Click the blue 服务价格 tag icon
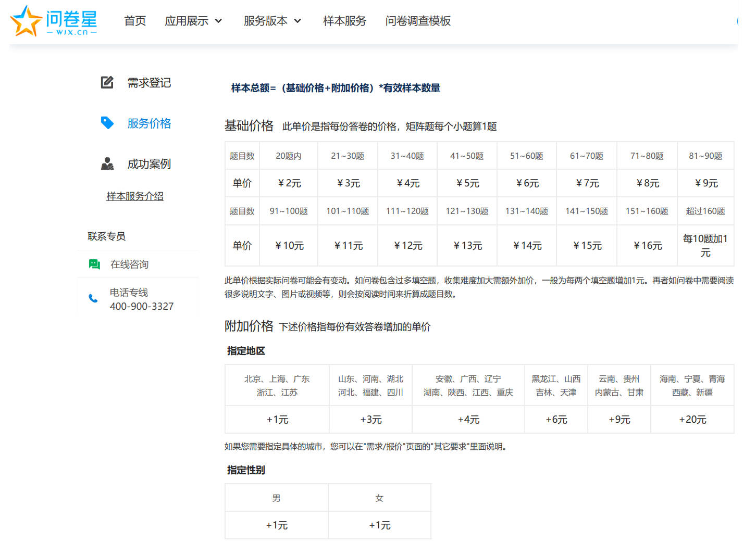 click(107, 123)
